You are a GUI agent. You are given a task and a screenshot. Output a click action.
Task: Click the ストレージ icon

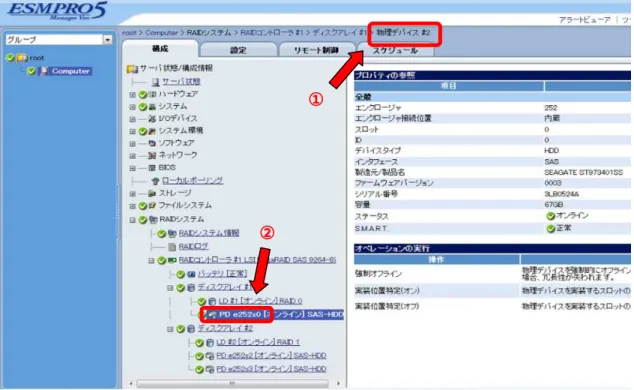pyautogui.click(x=152, y=194)
